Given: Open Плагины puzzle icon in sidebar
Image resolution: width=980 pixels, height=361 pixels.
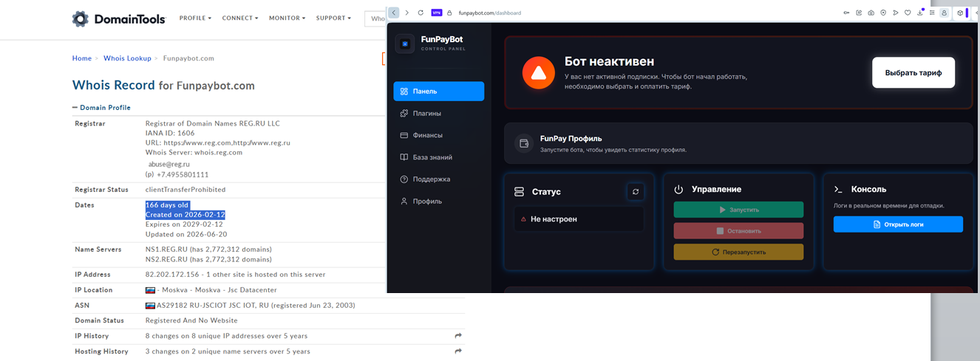Looking at the screenshot, I should pyautogui.click(x=404, y=113).
